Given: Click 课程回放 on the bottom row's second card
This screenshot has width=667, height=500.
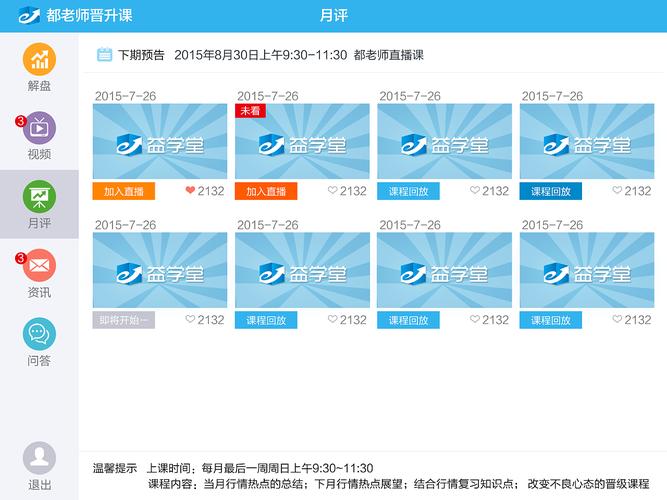Looking at the screenshot, I should (266, 320).
